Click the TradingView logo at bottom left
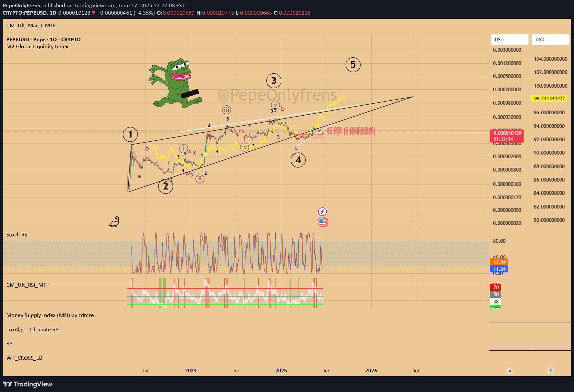The width and height of the screenshot is (574, 392). click(x=28, y=384)
